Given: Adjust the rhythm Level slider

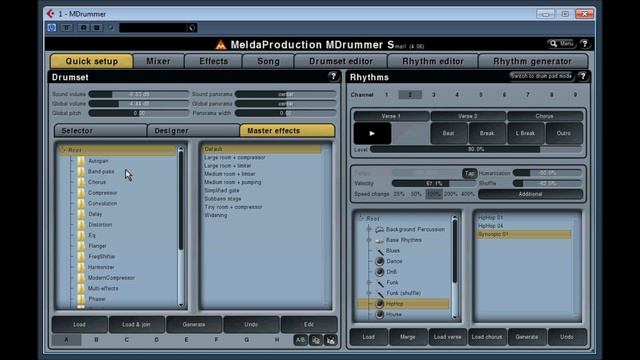Looking at the screenshot, I should 476,150.
